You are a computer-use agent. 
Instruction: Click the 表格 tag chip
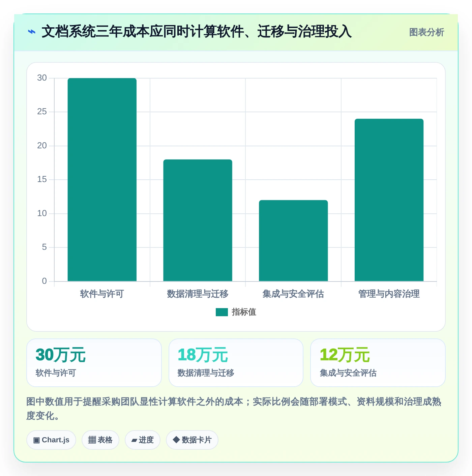(x=100, y=440)
